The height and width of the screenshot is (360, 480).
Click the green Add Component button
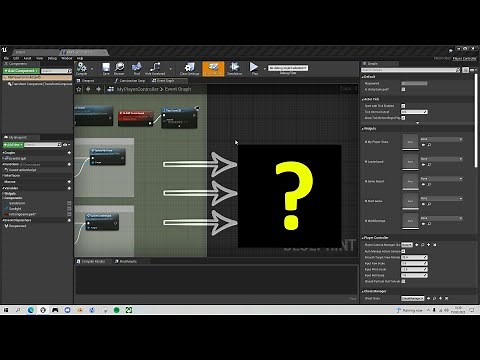coord(21,71)
